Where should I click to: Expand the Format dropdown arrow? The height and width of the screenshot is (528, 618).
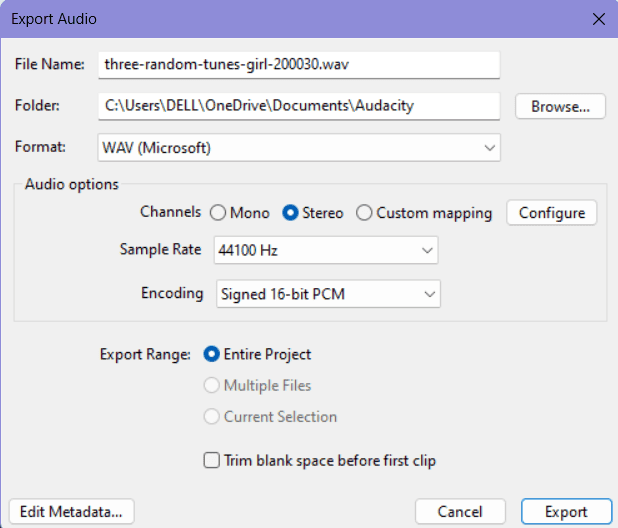click(490, 148)
